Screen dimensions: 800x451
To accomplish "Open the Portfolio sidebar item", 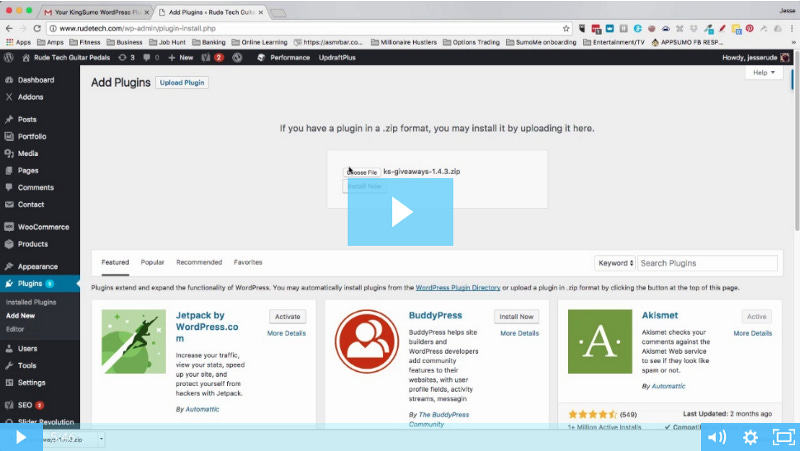I will click(32, 136).
